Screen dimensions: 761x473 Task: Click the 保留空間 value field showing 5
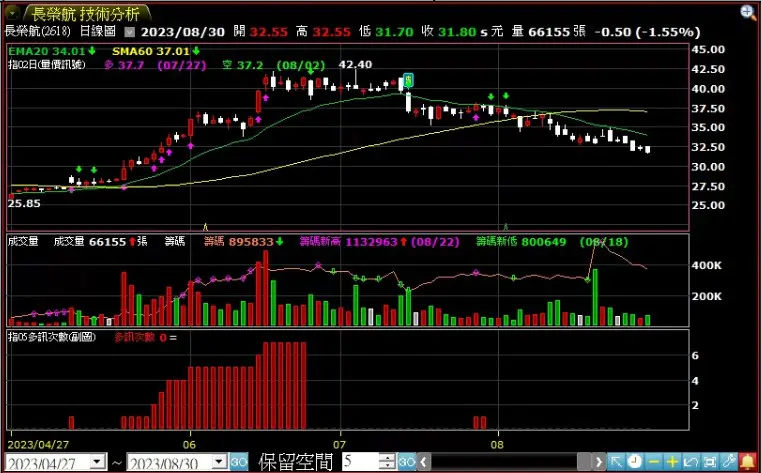click(361, 462)
